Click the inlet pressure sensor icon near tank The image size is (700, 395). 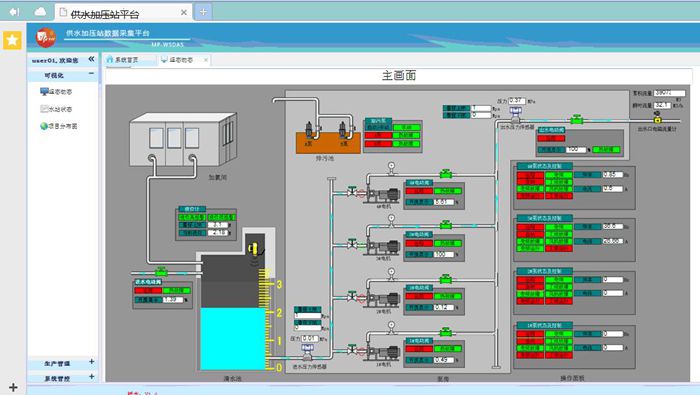[x=307, y=352]
